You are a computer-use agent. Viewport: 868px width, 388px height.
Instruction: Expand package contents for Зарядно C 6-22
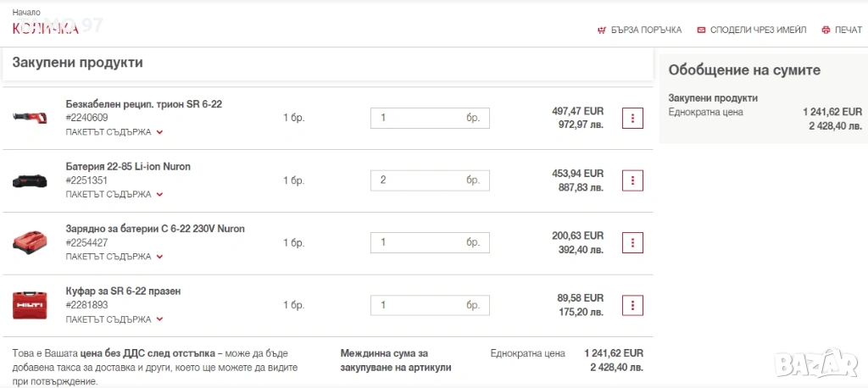(114, 257)
